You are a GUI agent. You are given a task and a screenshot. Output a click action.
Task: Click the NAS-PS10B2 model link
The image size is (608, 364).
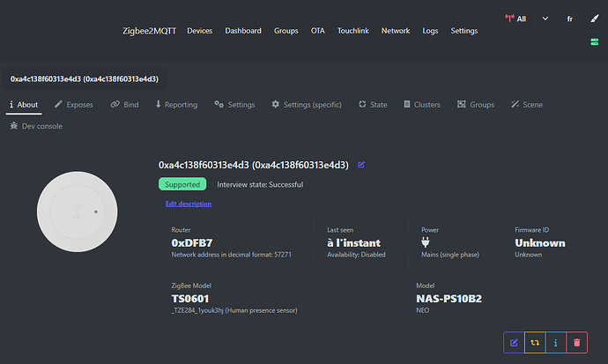[x=449, y=299]
